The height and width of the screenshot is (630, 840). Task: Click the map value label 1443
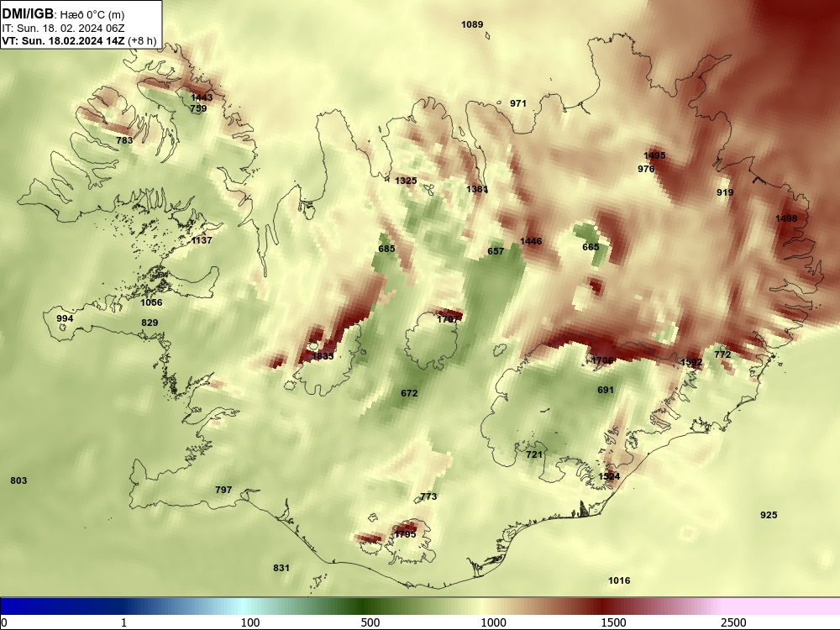click(202, 97)
